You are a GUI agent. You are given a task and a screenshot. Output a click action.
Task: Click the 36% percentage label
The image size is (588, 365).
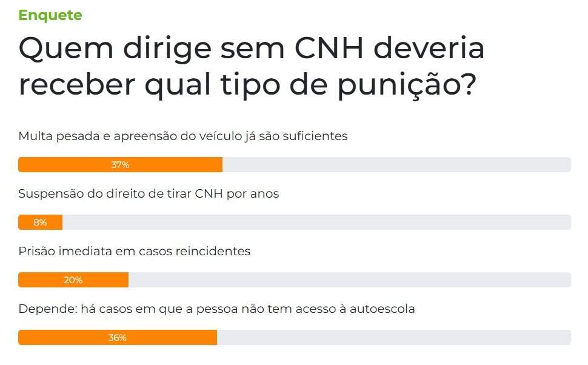click(118, 338)
